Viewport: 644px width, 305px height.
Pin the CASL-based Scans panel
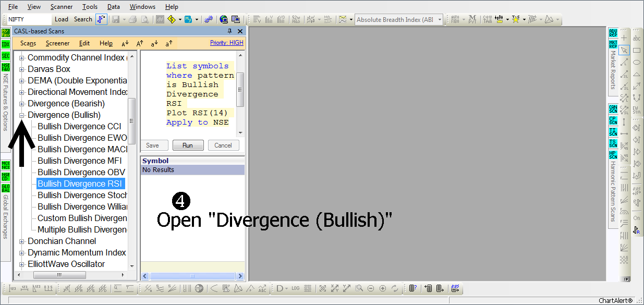(x=230, y=31)
